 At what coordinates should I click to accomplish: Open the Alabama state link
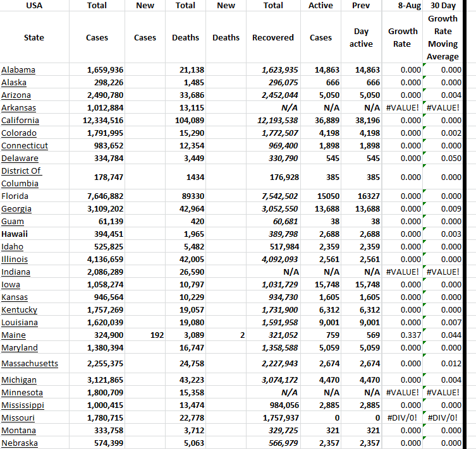[18, 70]
